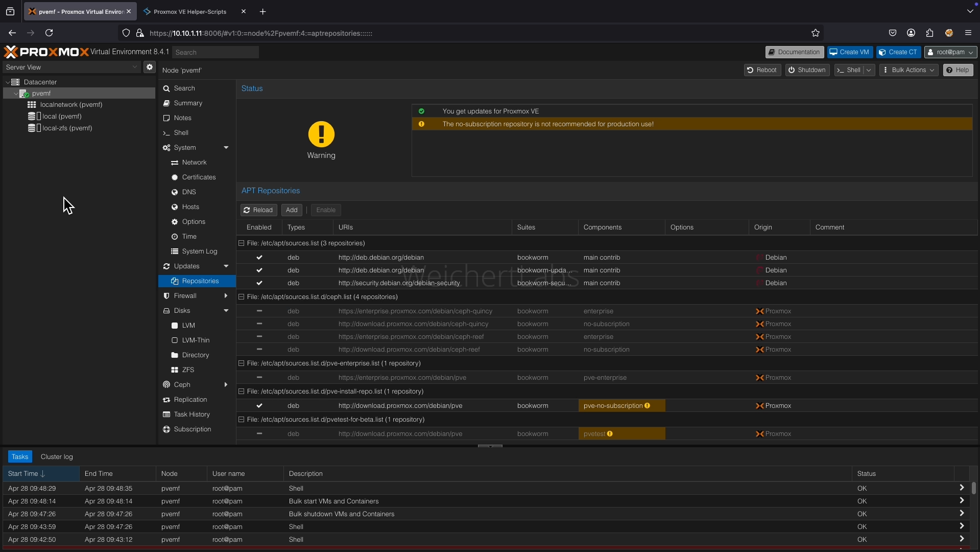Click the Reload repositories button
The image size is (980, 552).
click(258, 210)
